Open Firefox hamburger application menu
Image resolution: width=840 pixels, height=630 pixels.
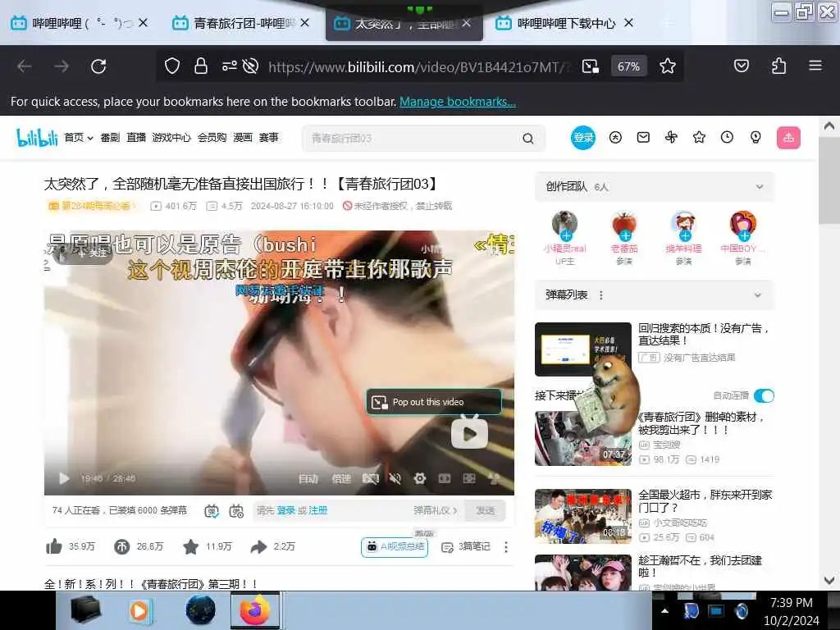click(815, 66)
